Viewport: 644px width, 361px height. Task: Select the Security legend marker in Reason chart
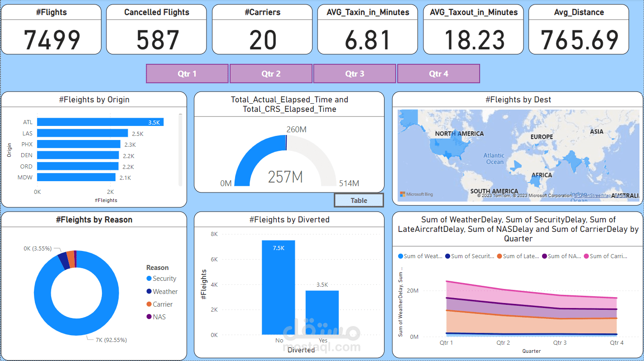pos(148,278)
